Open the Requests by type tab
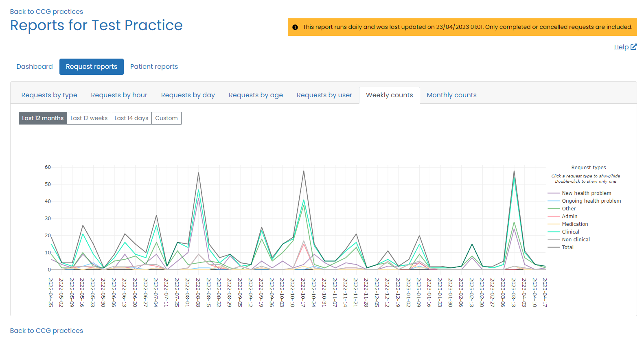 (x=49, y=95)
